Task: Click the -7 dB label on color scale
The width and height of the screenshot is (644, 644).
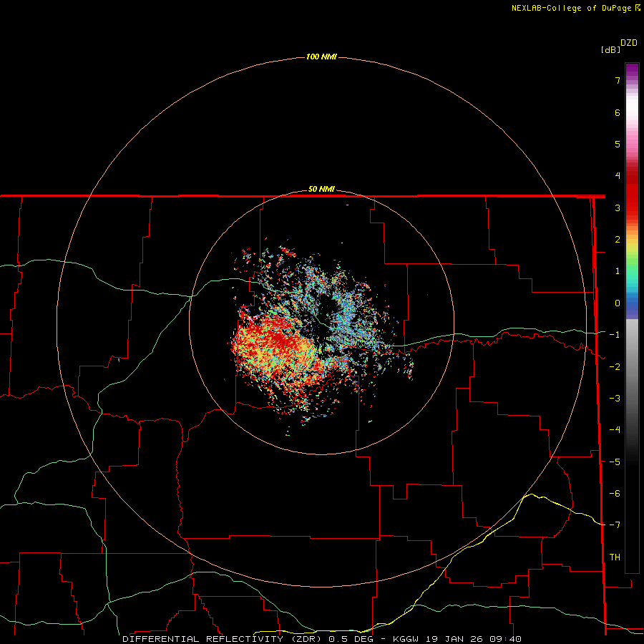Action: click(x=615, y=525)
